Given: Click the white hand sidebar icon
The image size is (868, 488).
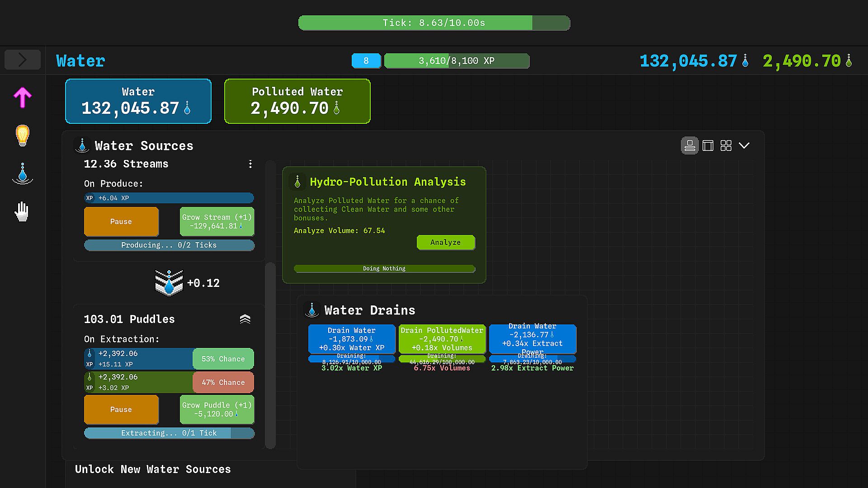Looking at the screenshot, I should (x=22, y=211).
